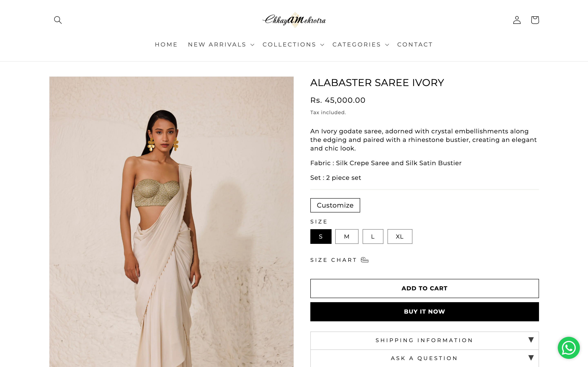Click the size chart ruler icon
Screen dimensions: 588x367
tap(364, 260)
